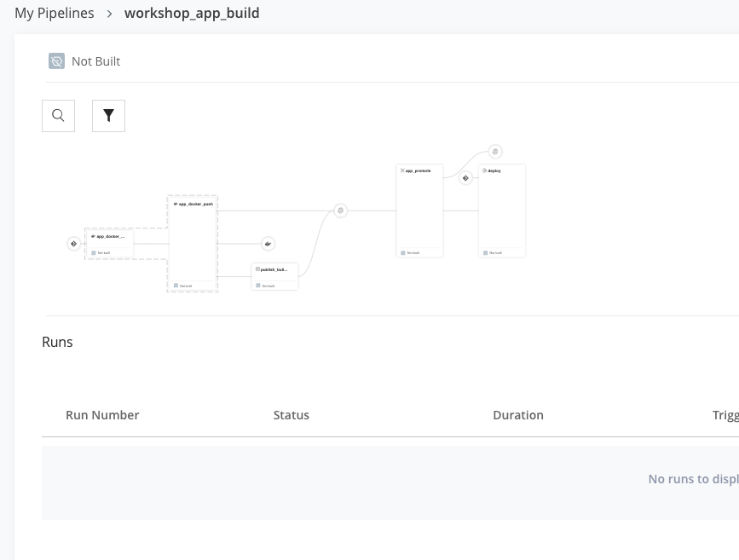Viewport: 739px width, 560px height.
Task: Click the image output icon after app_docker_push
Action: coord(268,243)
